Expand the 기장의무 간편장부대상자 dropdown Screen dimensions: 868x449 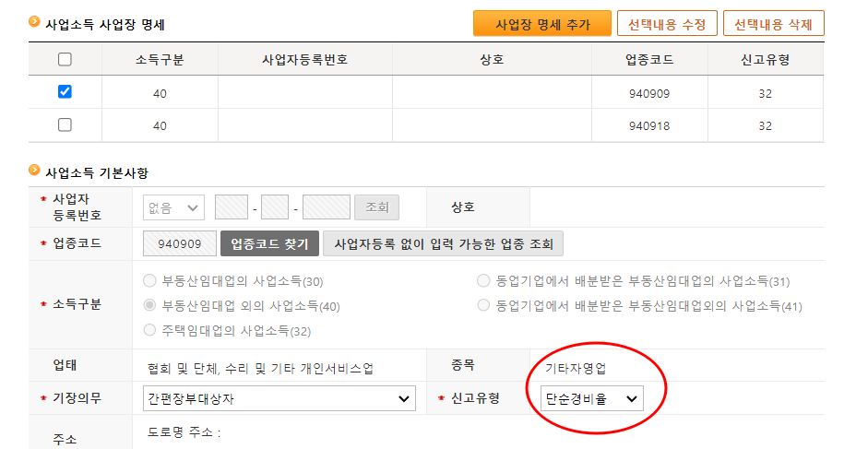pos(279,398)
